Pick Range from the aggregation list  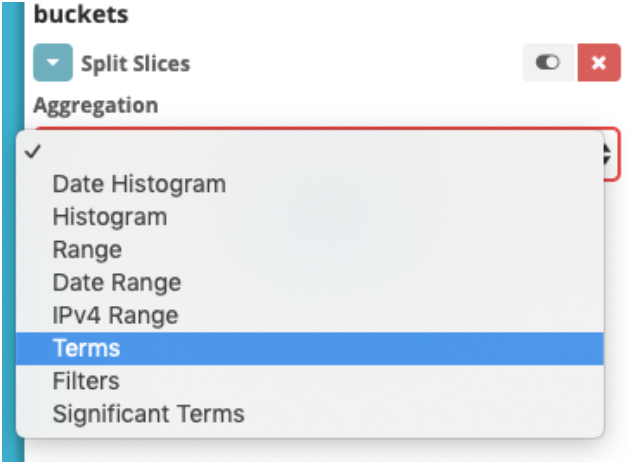click(87, 250)
